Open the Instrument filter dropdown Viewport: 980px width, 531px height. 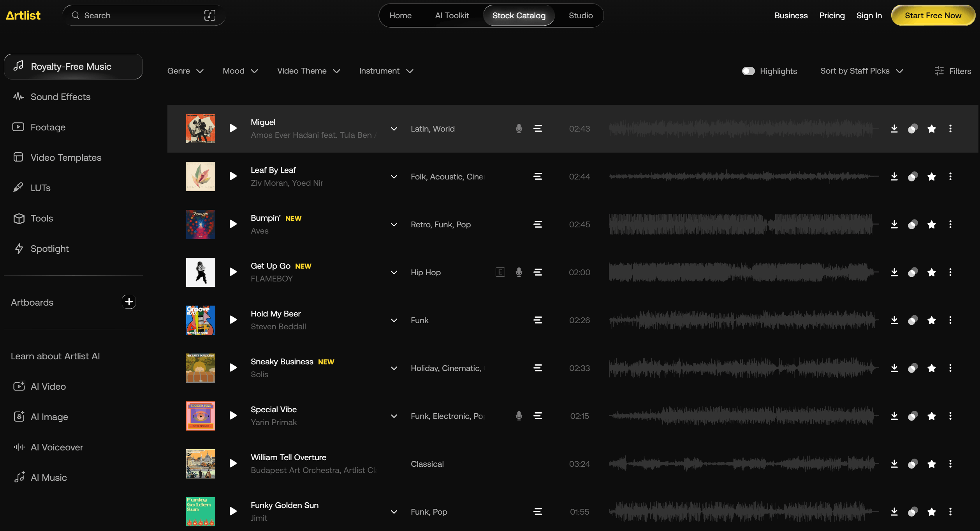click(x=386, y=71)
